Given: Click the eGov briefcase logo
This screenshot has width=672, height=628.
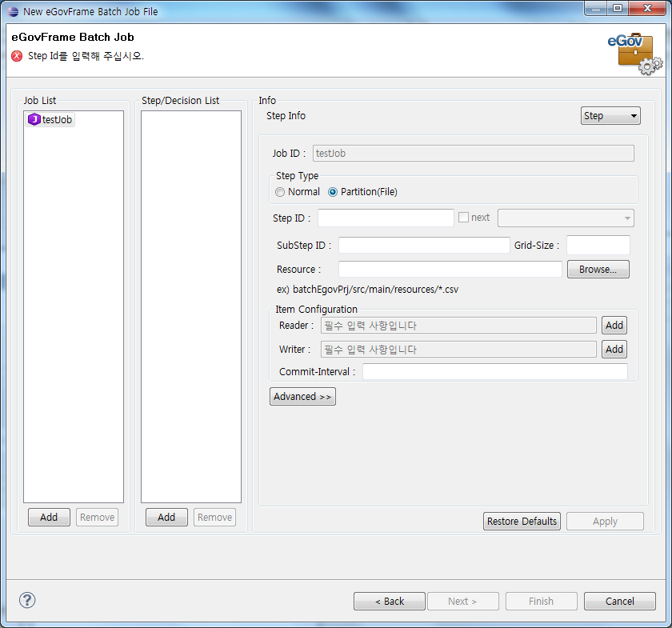Looking at the screenshot, I should click(x=634, y=53).
